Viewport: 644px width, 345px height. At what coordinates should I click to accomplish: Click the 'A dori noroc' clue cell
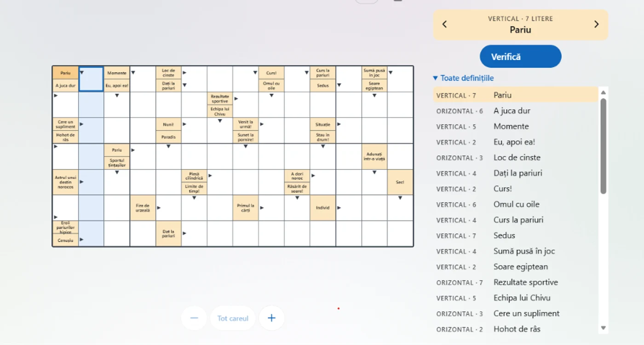[x=297, y=176]
